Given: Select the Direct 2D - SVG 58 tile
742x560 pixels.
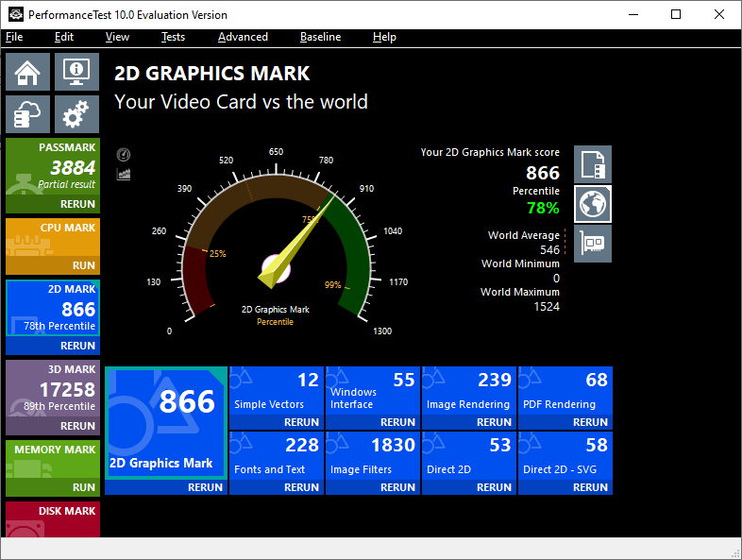Looking at the screenshot, I should pyautogui.click(x=565, y=456).
